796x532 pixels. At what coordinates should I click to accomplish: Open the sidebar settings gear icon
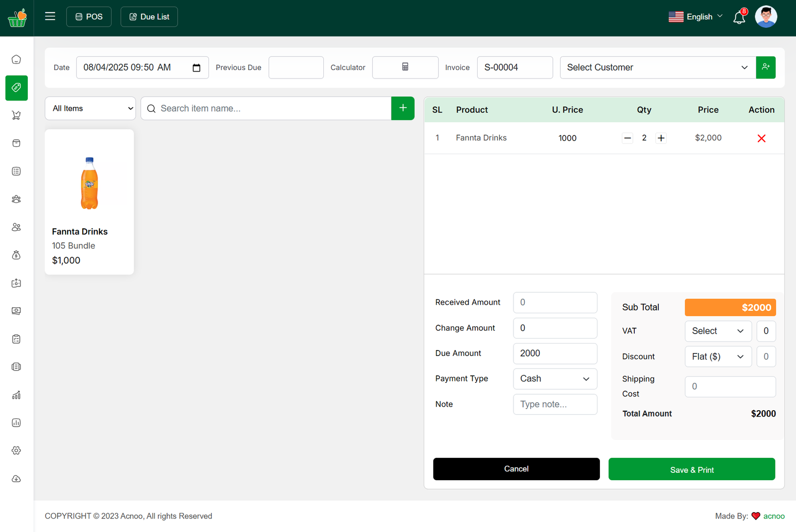tap(16, 450)
